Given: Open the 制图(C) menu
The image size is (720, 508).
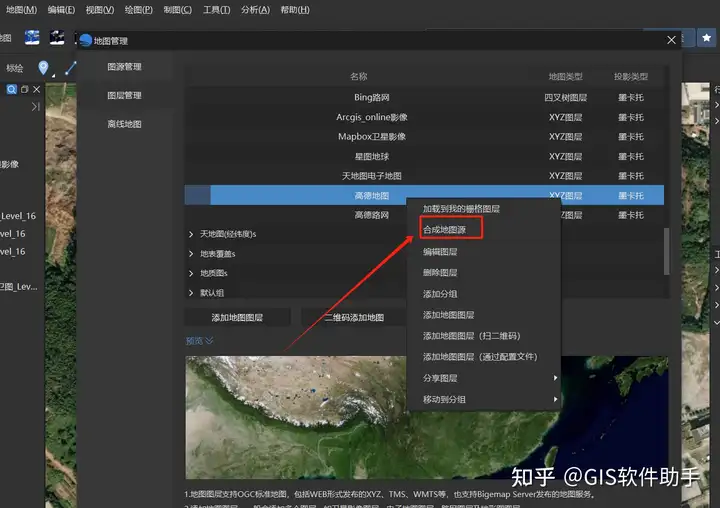Looking at the screenshot, I should coord(178,10).
